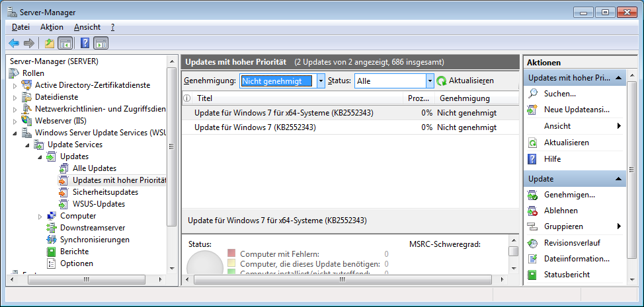Image resolution: width=644 pixels, height=307 pixels.
Task: Click the Dateidienste role icon
Action: click(26, 97)
